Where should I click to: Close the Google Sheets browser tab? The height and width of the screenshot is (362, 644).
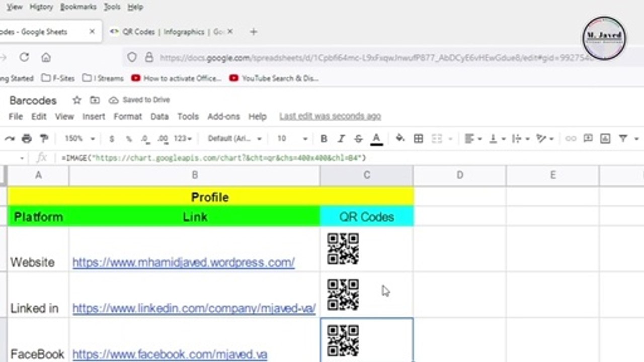92,32
